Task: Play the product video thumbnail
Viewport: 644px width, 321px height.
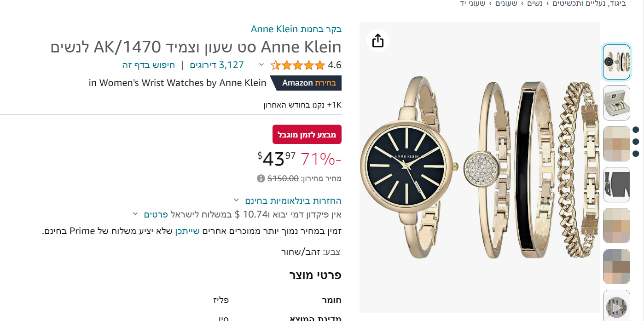Action: tap(616, 306)
